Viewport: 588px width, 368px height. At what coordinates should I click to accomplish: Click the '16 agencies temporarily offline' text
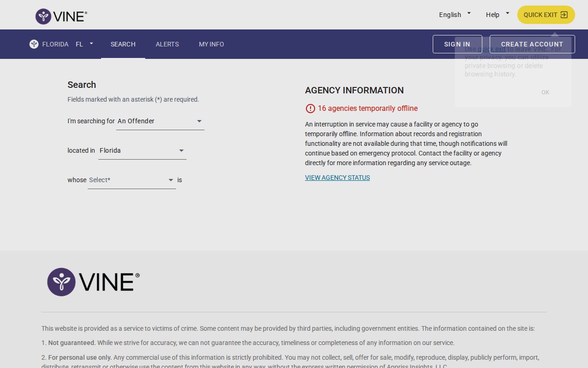tap(367, 109)
